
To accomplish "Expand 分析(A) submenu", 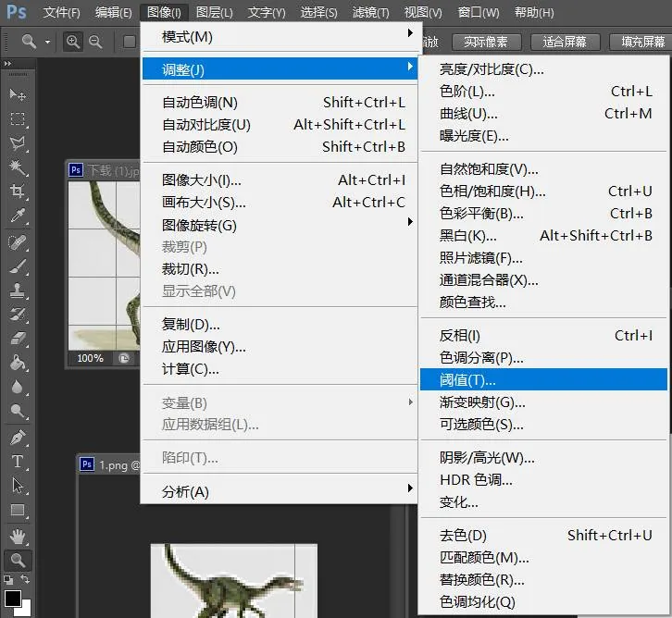I will (280, 491).
